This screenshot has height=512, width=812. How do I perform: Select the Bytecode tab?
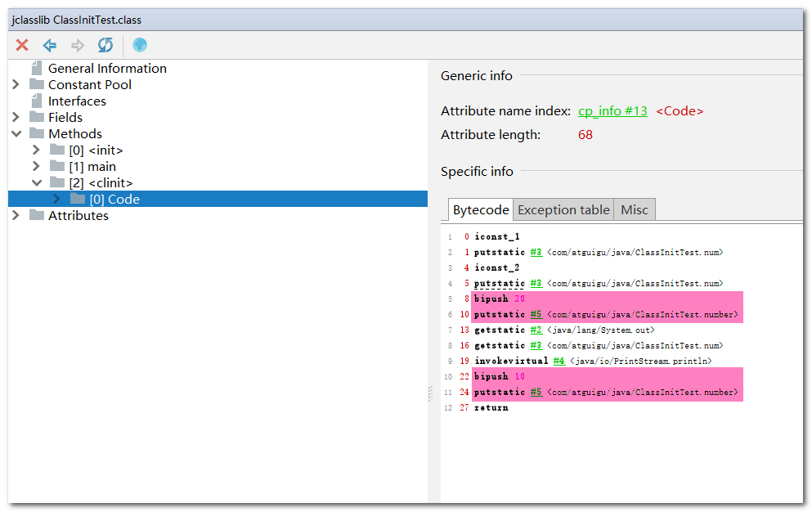coord(481,210)
